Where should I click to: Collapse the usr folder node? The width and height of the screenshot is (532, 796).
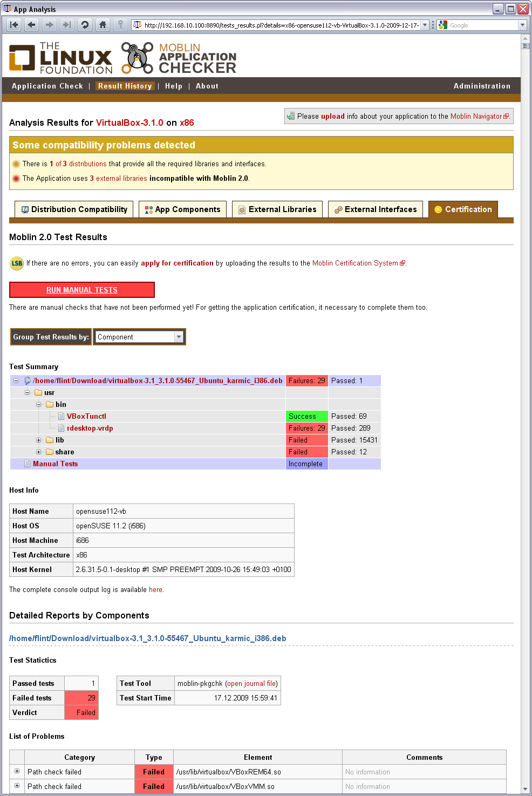click(27, 393)
